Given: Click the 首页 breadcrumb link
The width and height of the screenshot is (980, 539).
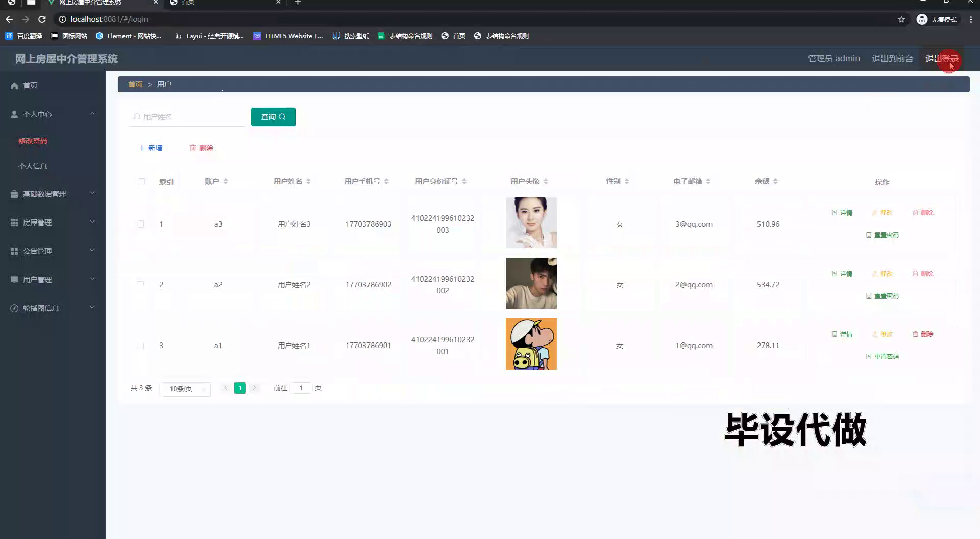Looking at the screenshot, I should (135, 84).
